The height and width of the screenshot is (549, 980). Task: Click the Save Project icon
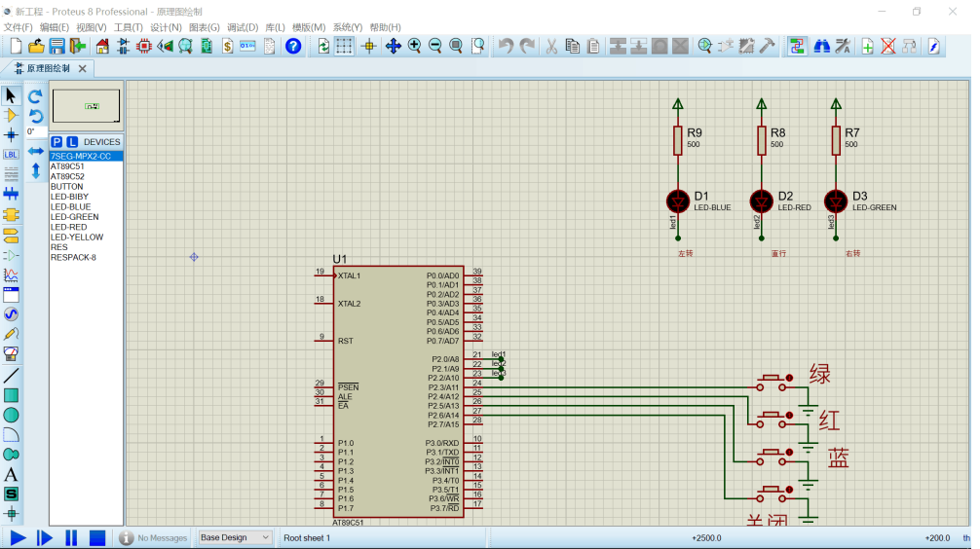click(57, 46)
